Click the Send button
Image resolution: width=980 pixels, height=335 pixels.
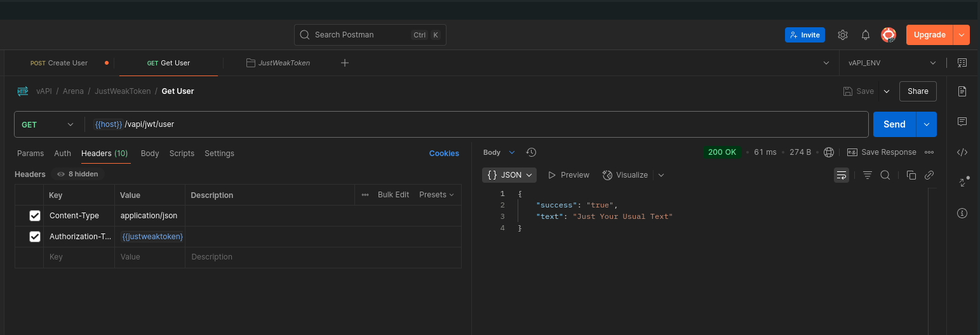click(x=894, y=124)
